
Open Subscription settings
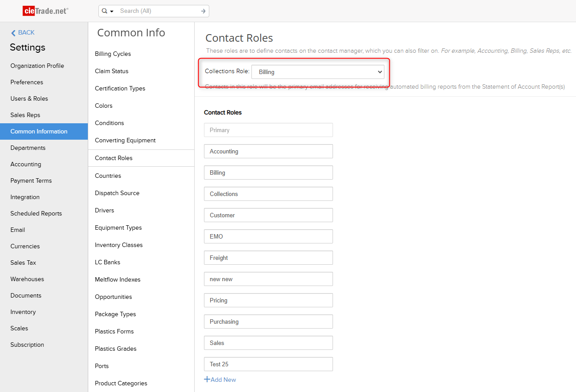[27, 345]
